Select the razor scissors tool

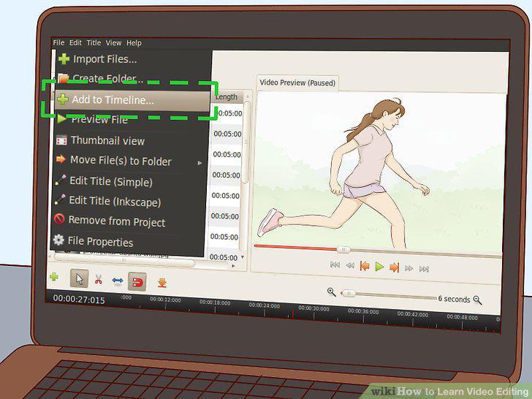click(99, 280)
